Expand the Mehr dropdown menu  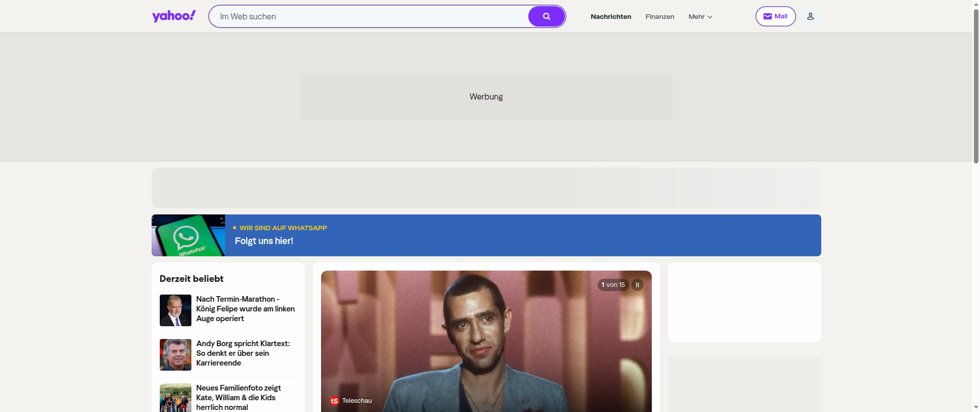click(x=700, y=17)
